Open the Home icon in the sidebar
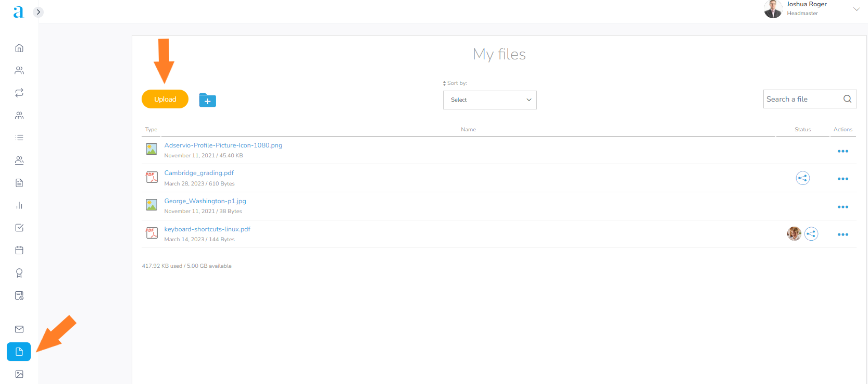 (19, 48)
